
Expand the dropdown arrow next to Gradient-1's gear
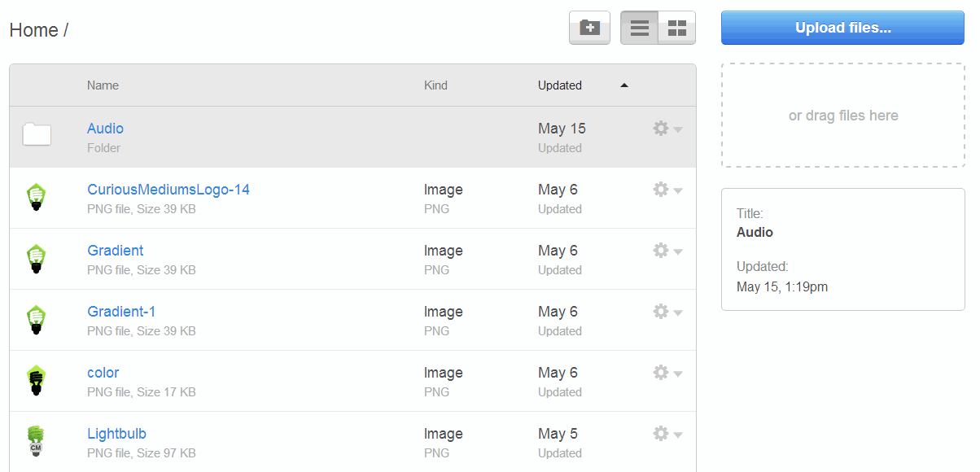click(676, 313)
